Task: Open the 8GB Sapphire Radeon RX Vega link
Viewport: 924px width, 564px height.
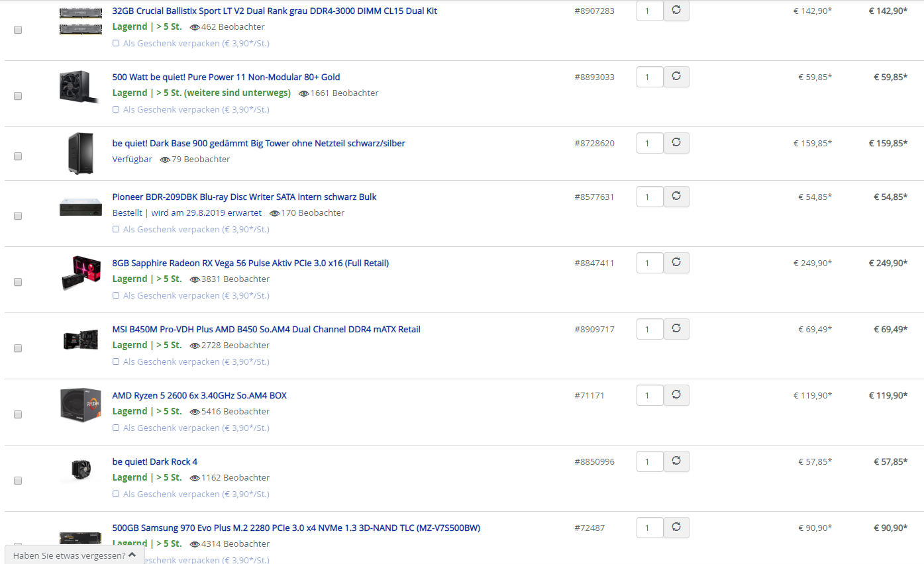Action: (x=250, y=263)
